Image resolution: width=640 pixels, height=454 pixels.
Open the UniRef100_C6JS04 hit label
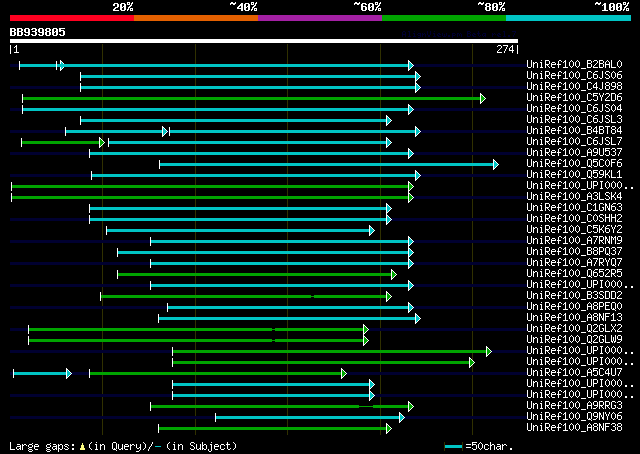click(574, 109)
